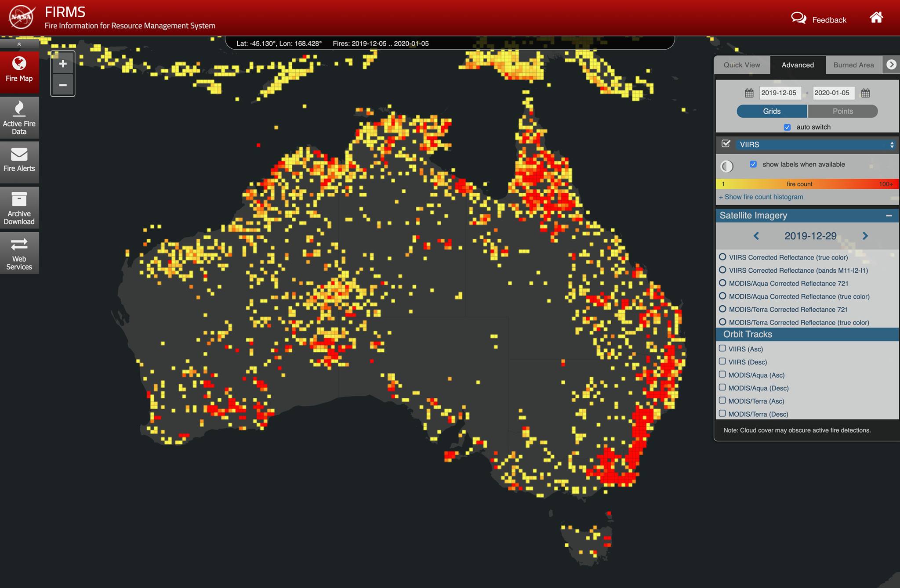Zoom out on the map

[63, 85]
